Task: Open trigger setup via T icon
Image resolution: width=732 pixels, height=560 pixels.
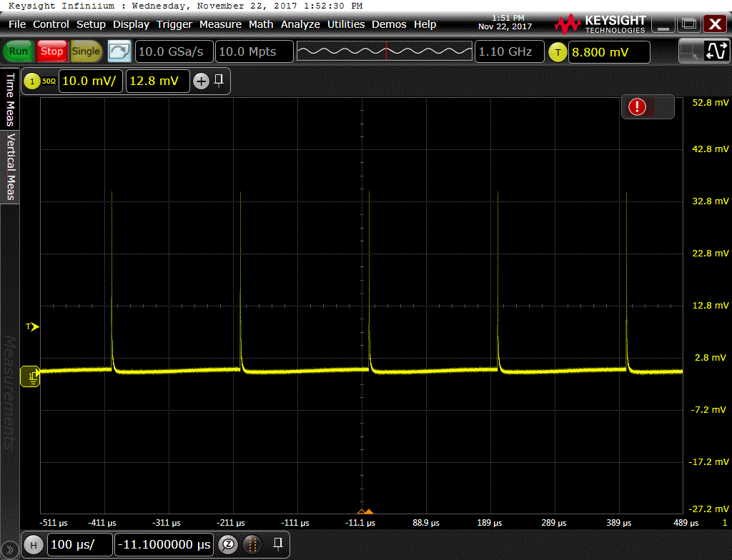Action: pos(557,52)
